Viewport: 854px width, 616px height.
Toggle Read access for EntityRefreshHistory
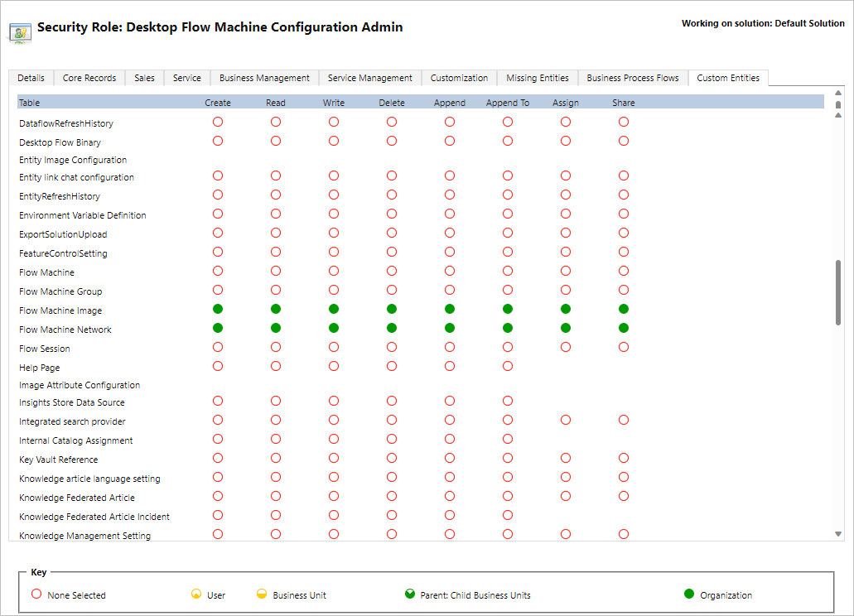point(275,195)
